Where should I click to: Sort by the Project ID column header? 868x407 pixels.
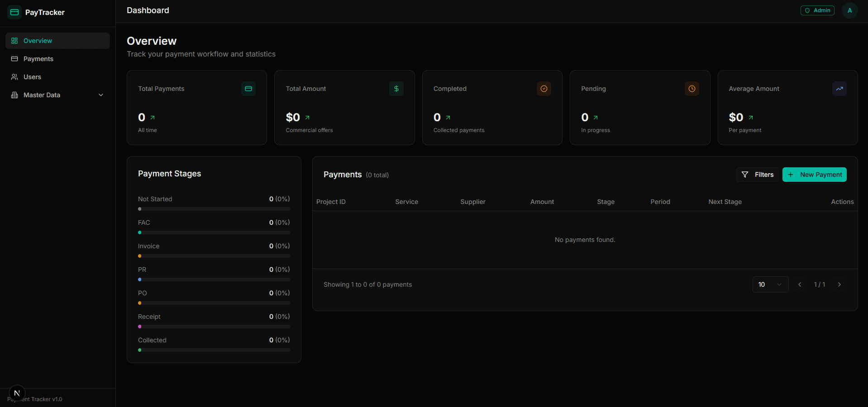click(331, 202)
